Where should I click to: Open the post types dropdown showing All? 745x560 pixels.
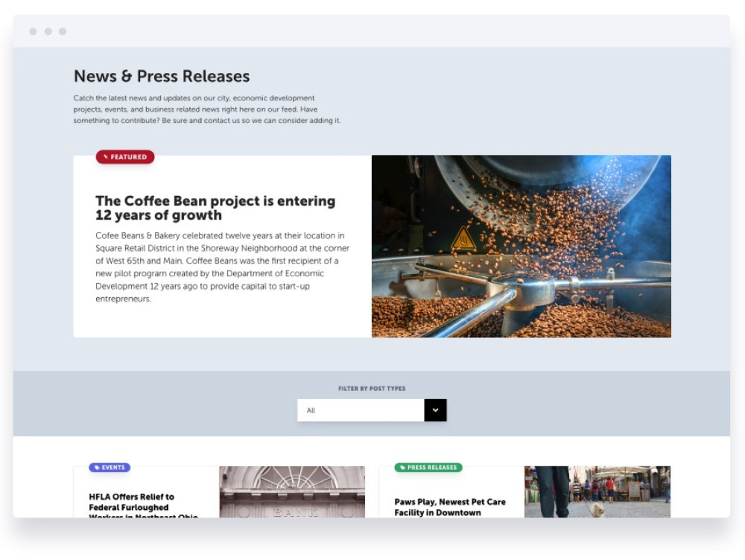tap(361, 410)
